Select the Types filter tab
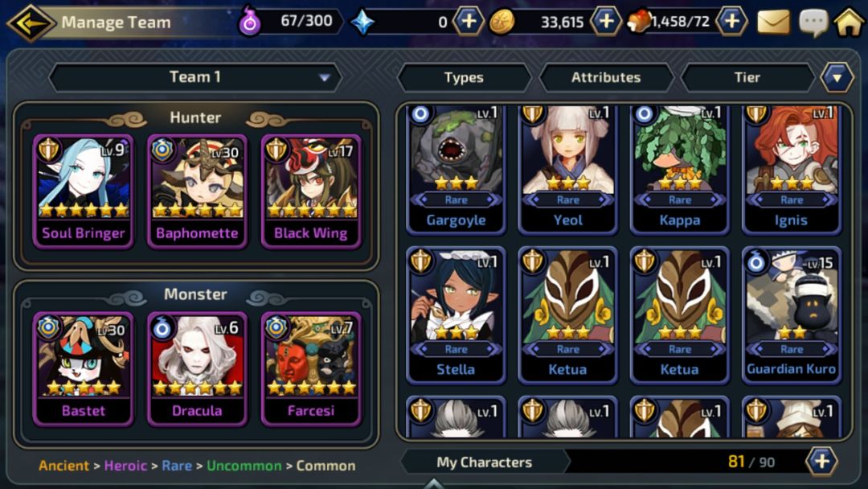Viewport: 868px width, 489px height. (464, 77)
